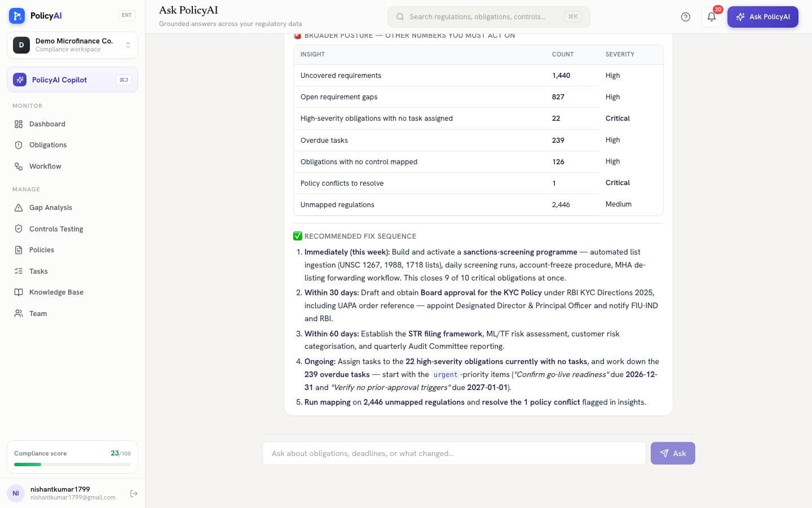Viewport: 812px width, 508px height.
Task: Click the Policies document icon
Action: (19, 250)
